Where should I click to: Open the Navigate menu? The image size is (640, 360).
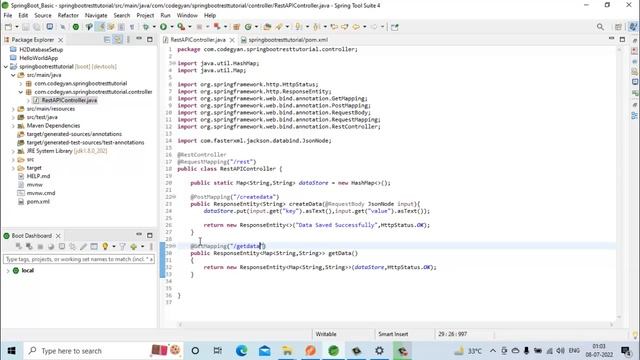click(x=96, y=16)
